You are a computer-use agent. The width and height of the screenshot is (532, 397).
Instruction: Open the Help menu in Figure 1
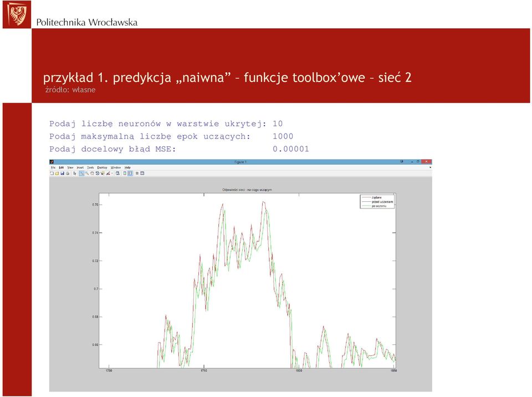point(127,167)
